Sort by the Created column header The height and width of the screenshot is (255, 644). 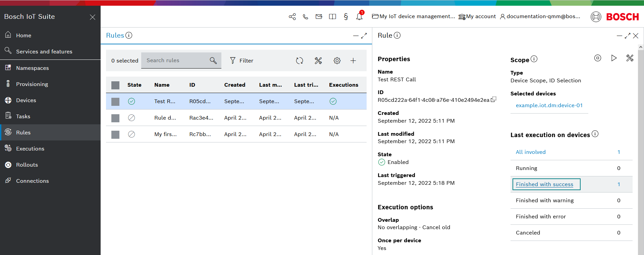click(x=235, y=85)
